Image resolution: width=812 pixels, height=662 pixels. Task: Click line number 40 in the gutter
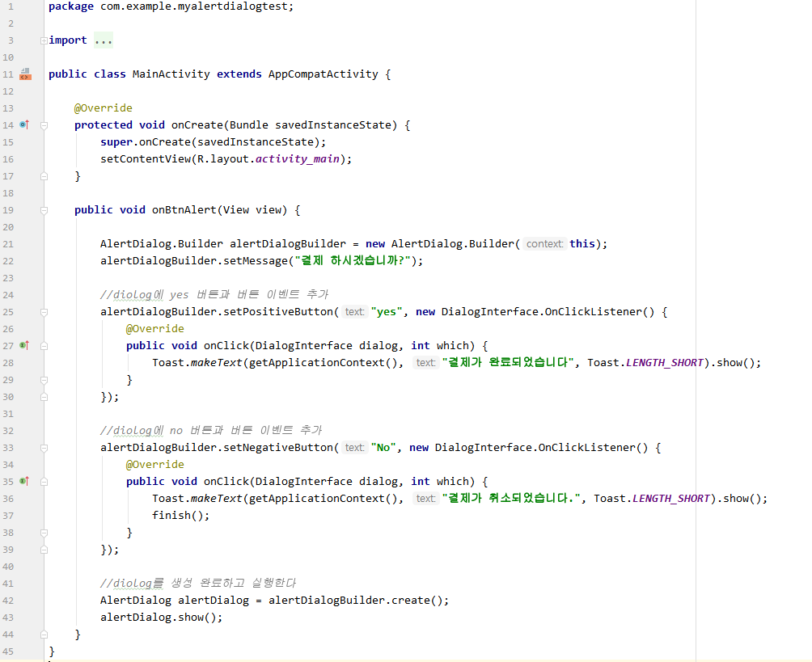(8, 567)
